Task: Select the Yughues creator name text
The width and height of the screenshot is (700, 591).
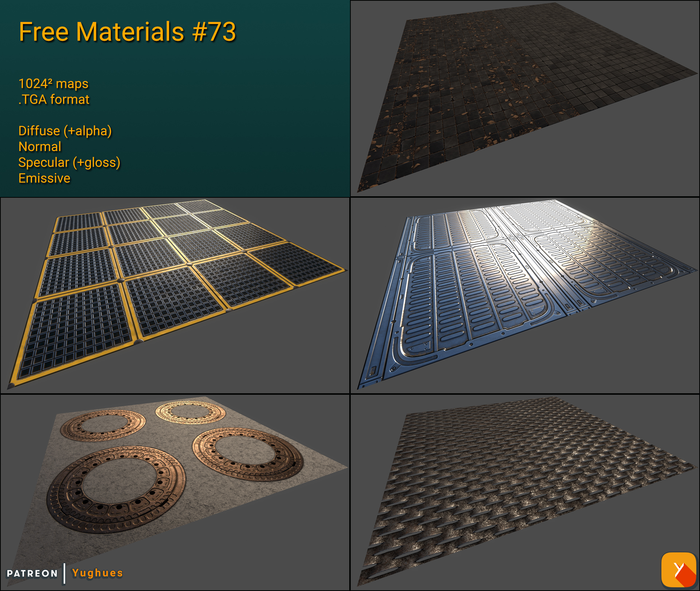Action: point(97,573)
